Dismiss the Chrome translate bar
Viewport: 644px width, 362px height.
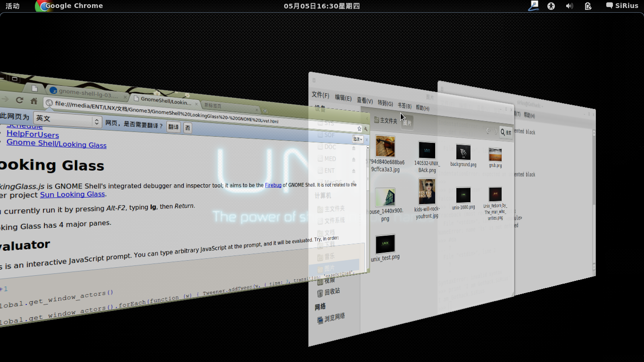367,140
